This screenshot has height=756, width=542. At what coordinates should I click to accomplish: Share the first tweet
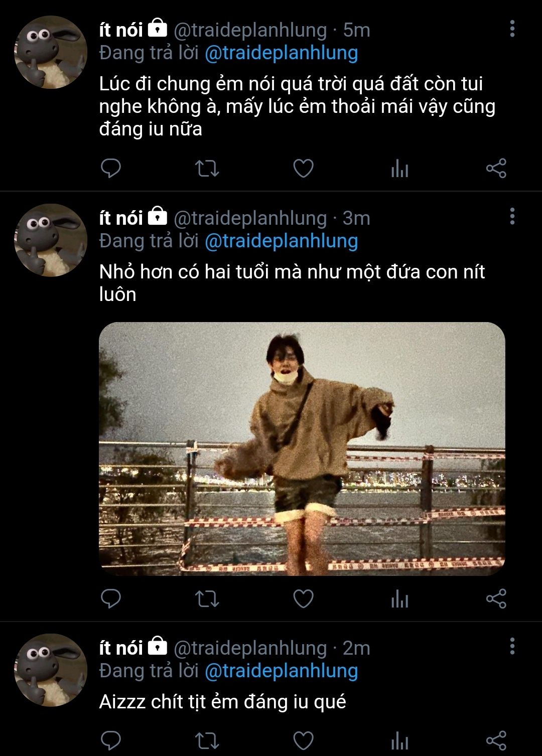click(x=496, y=168)
